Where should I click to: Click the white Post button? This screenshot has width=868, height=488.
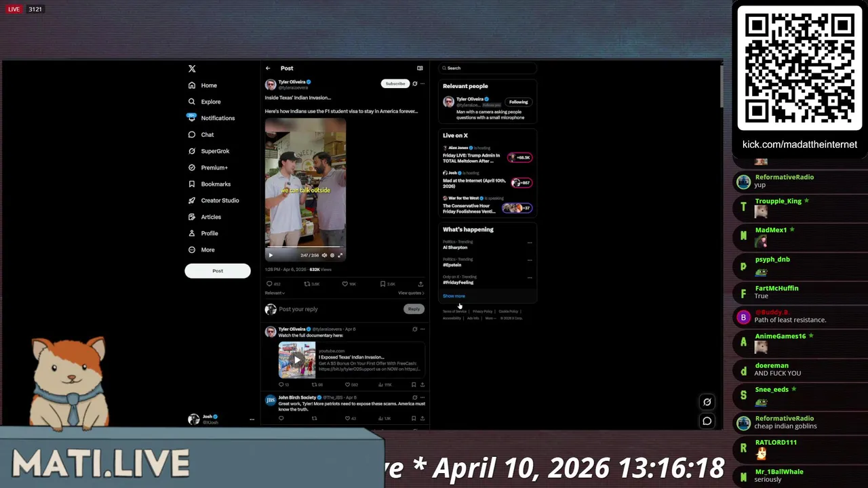[x=218, y=271]
